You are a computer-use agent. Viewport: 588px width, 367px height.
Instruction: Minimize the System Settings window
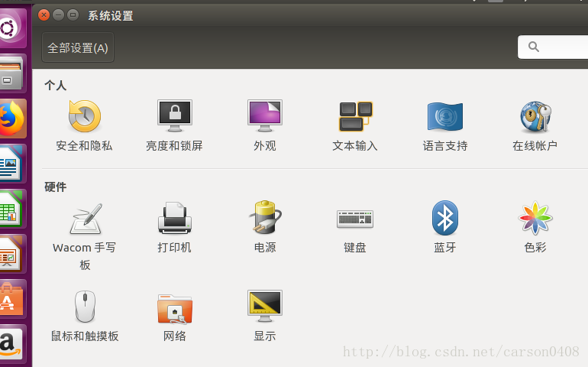[58, 15]
